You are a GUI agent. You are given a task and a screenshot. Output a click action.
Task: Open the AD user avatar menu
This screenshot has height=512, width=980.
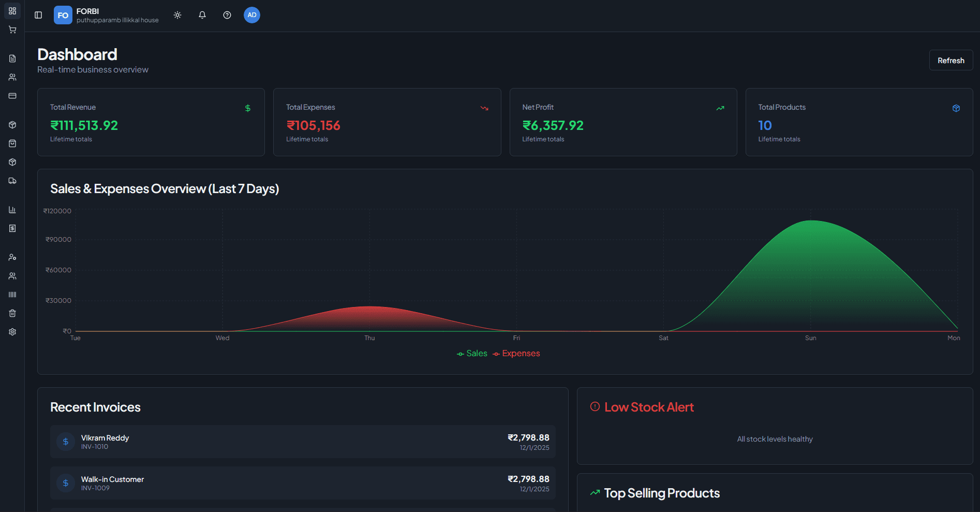pyautogui.click(x=252, y=15)
